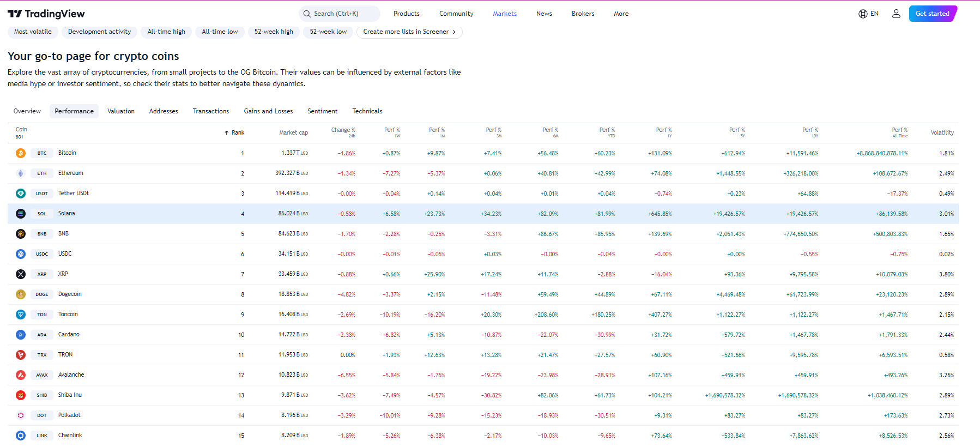Viewport: 980px width, 447px height.
Task: Select the All-time low chip
Action: point(220,32)
